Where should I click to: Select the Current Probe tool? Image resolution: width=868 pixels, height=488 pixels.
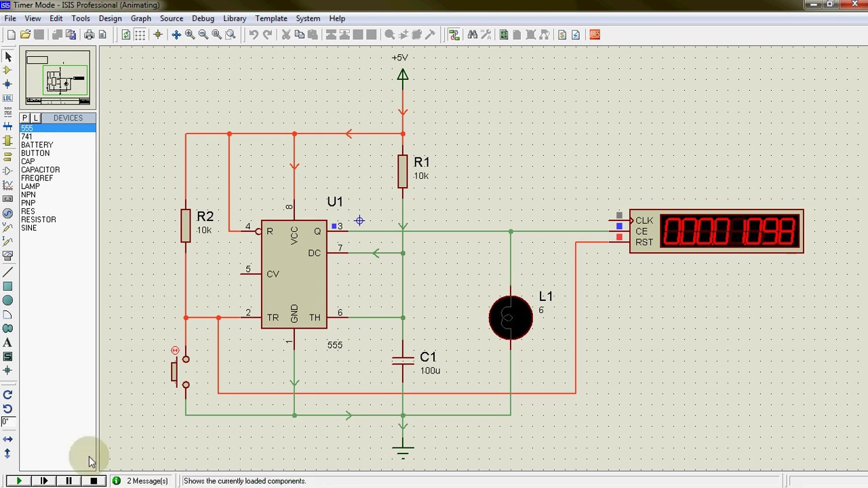coord(8,241)
